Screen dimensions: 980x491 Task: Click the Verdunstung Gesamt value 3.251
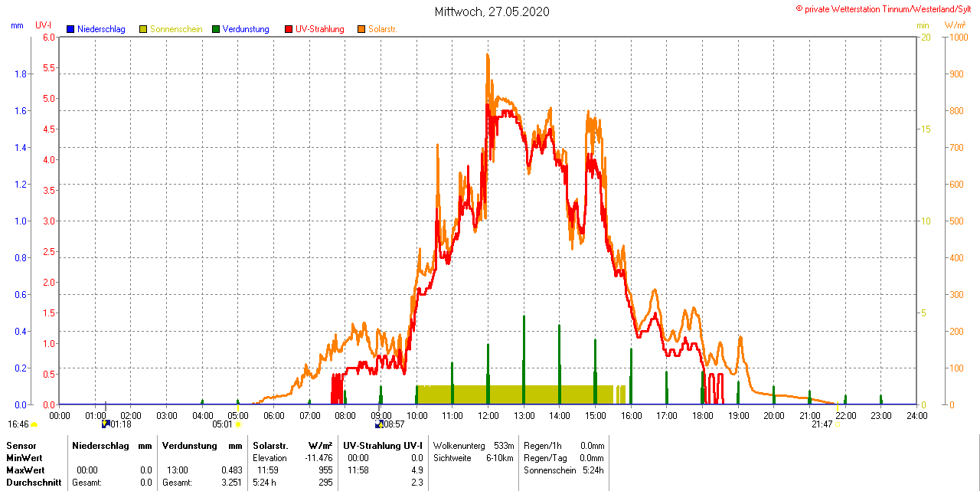click(232, 483)
